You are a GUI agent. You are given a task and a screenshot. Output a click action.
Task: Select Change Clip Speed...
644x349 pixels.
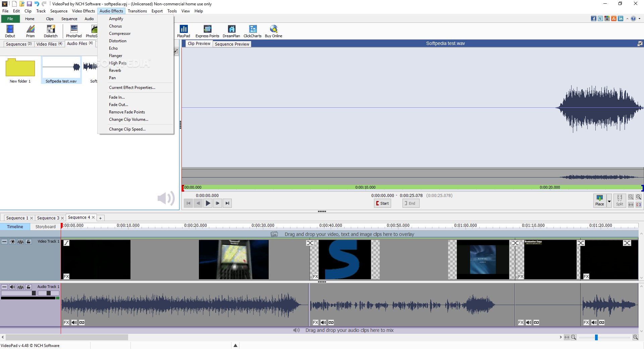tap(127, 129)
